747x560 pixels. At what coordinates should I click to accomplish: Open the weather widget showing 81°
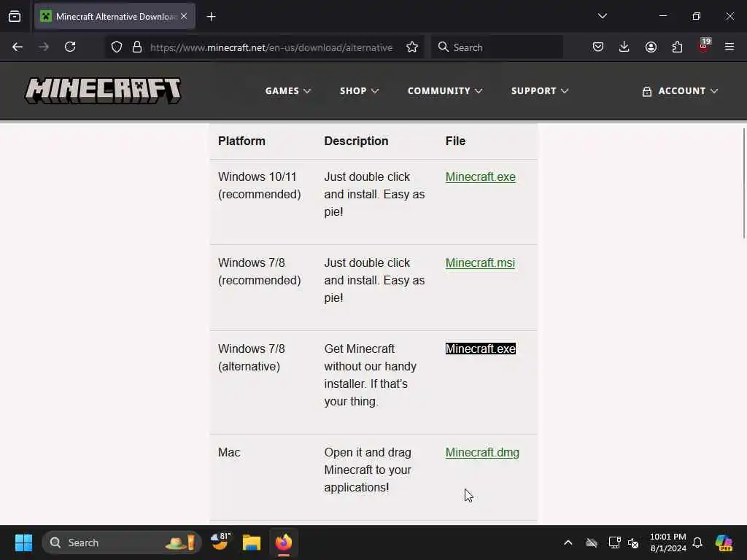(x=220, y=542)
